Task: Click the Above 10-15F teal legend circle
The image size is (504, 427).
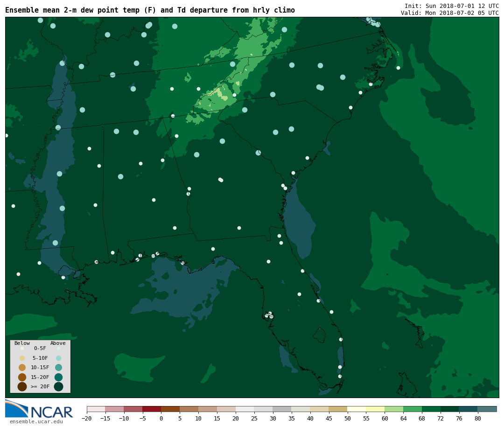Action: 58,368
